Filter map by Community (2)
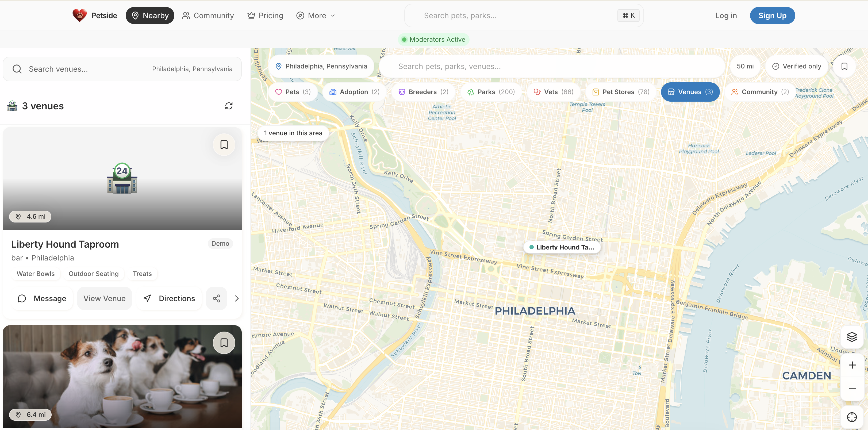Image resolution: width=868 pixels, height=430 pixels. coord(759,92)
